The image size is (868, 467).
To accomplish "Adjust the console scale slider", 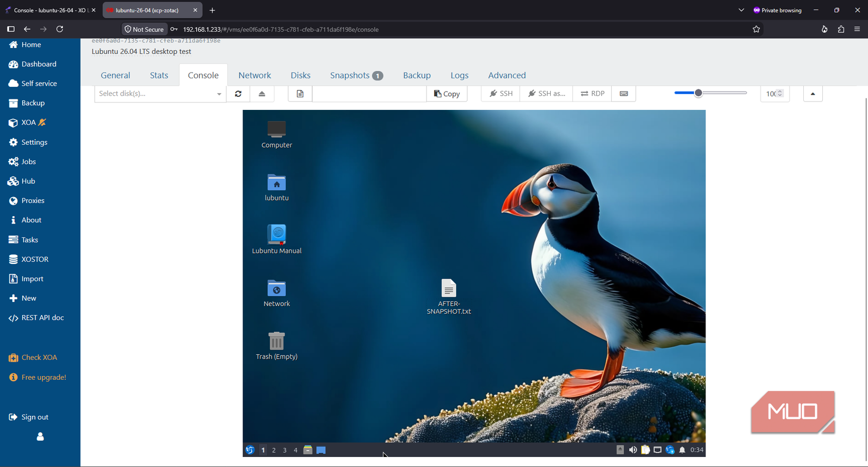I will click(x=710, y=93).
